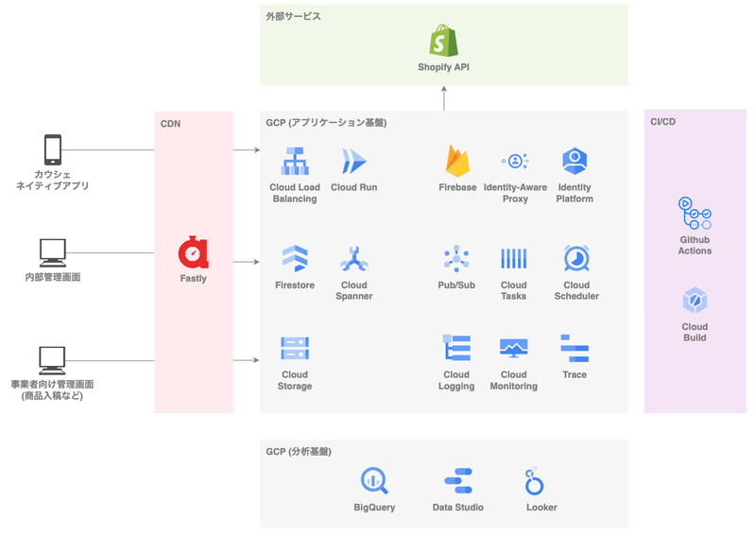
Task: Select the GCP (アプリケーション基盤) heading
Action: pos(326,123)
